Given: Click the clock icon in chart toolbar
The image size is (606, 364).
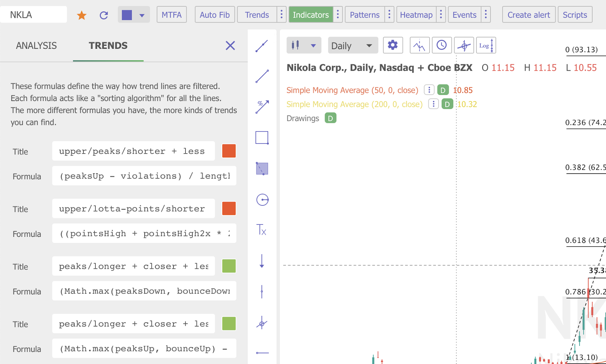Looking at the screenshot, I should tap(442, 45).
